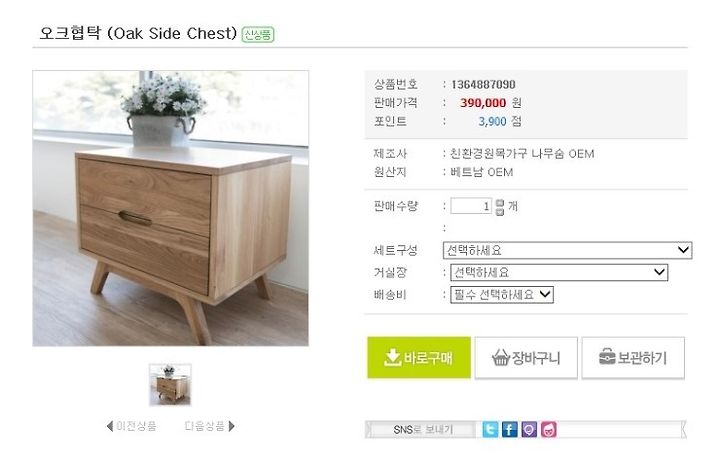This screenshot has width=720, height=464.
Task: Go to previous product via left arrow
Action: pyautogui.click(x=110, y=426)
